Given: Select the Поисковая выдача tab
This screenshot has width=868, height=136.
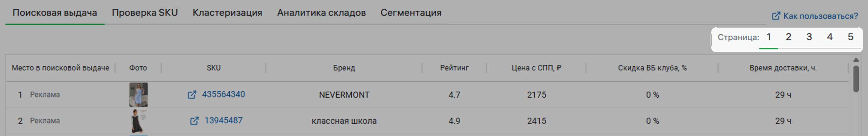Looking at the screenshot, I should pos(55,13).
